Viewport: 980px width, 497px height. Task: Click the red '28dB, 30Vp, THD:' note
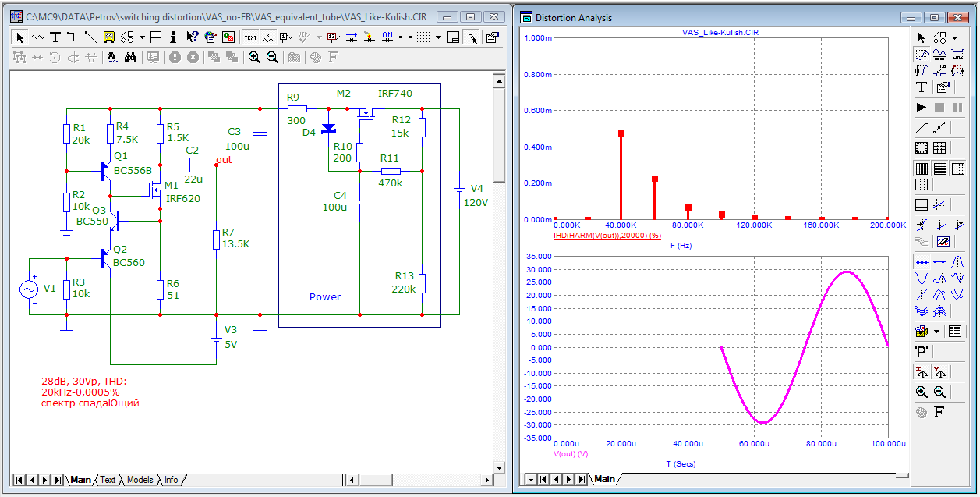click(83, 382)
